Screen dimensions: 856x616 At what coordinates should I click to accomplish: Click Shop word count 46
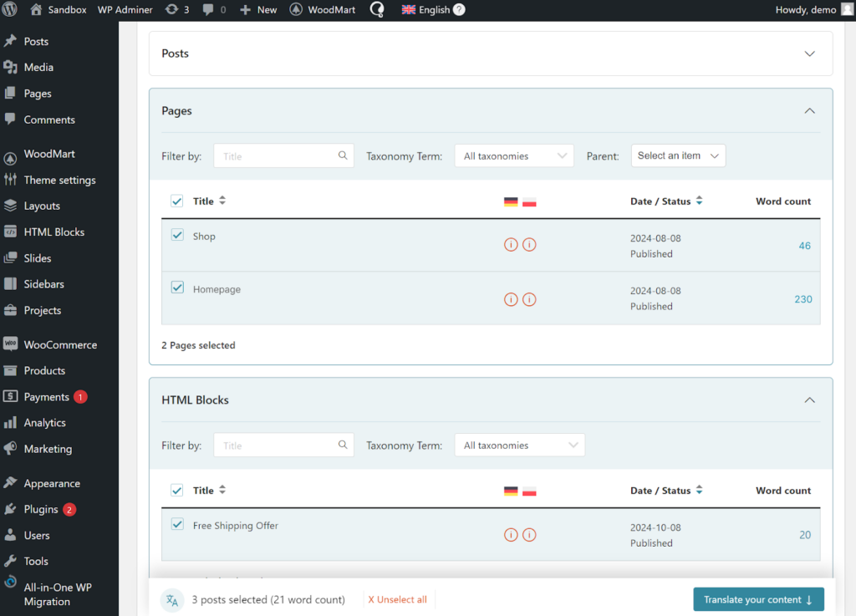[805, 246]
